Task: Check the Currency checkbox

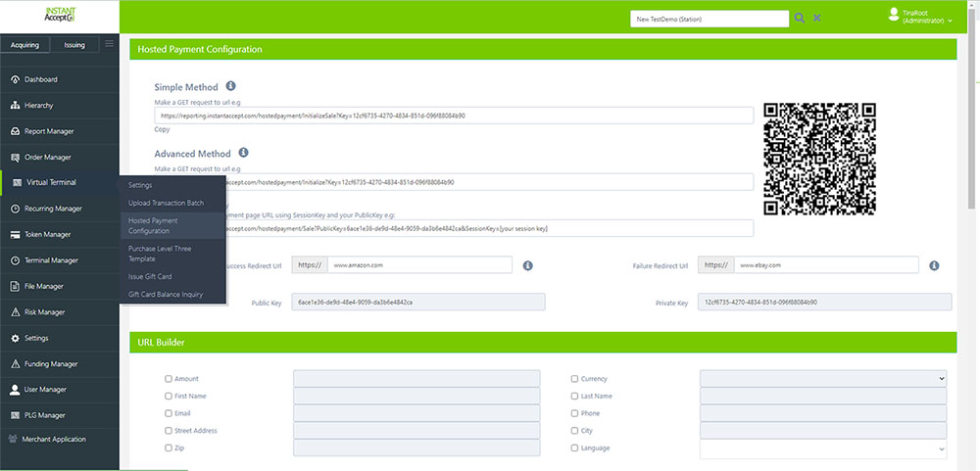Action: pos(574,379)
